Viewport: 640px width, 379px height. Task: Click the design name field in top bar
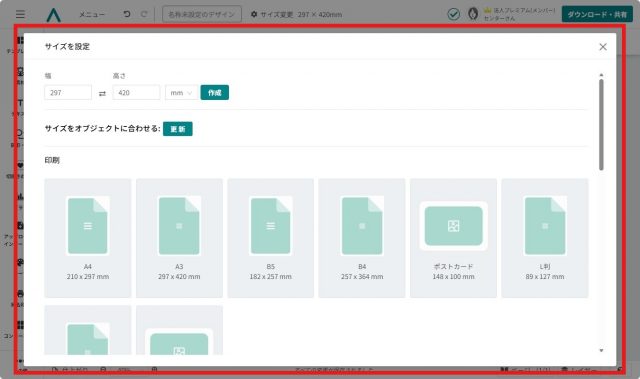pos(202,14)
